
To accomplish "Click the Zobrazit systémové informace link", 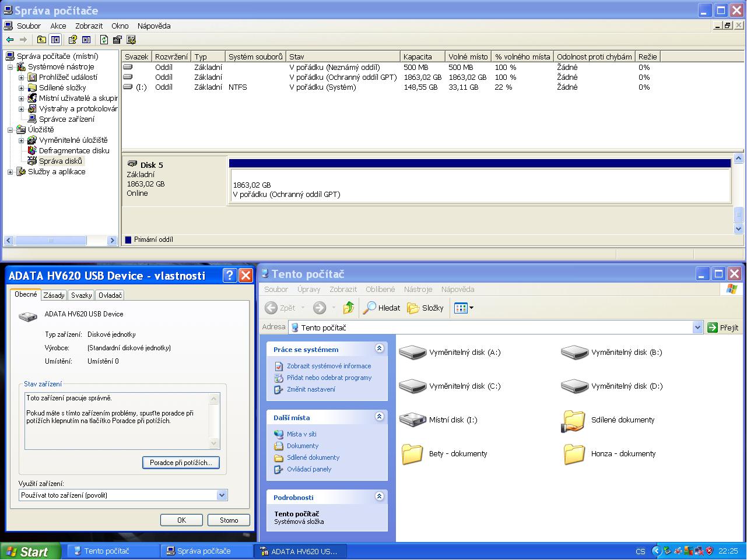I will 328,366.
